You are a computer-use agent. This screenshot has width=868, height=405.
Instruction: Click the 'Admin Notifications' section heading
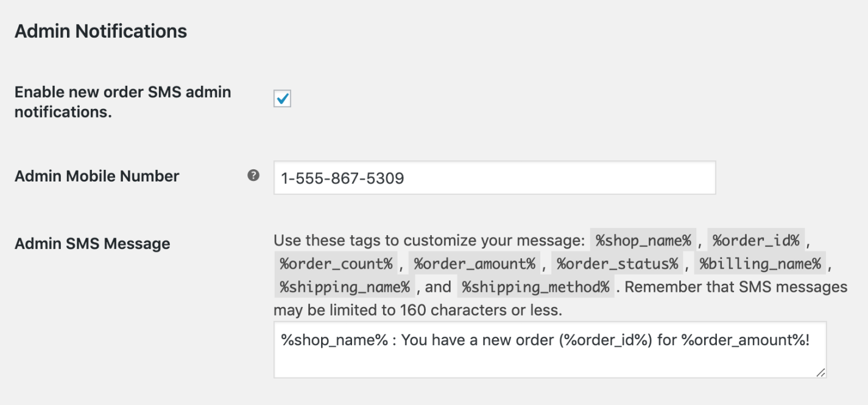pyautogui.click(x=101, y=32)
